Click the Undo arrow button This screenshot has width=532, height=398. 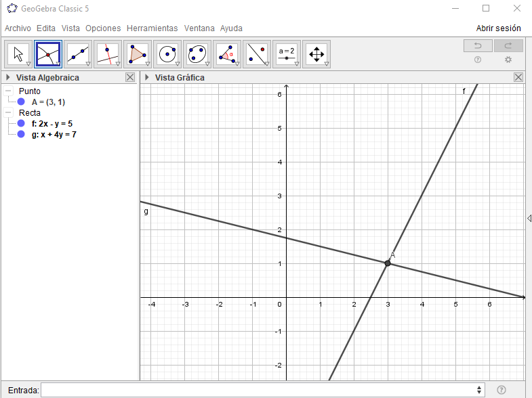coord(478,46)
